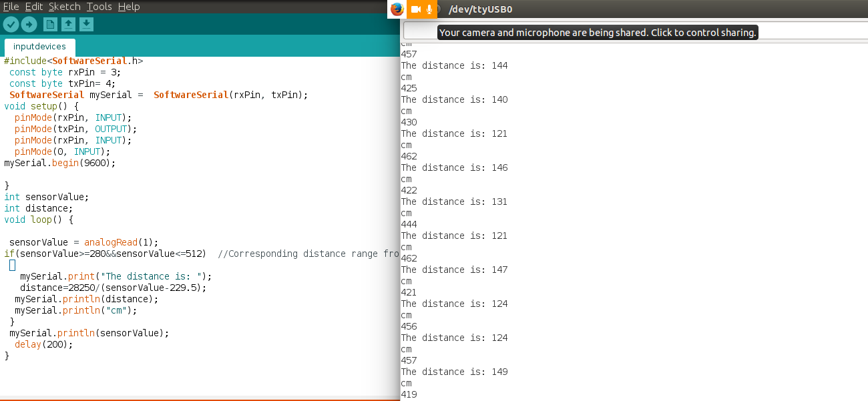The height and width of the screenshot is (401, 868).
Task: Click the 'int sensorValue;' declaration
Action: 46,197
